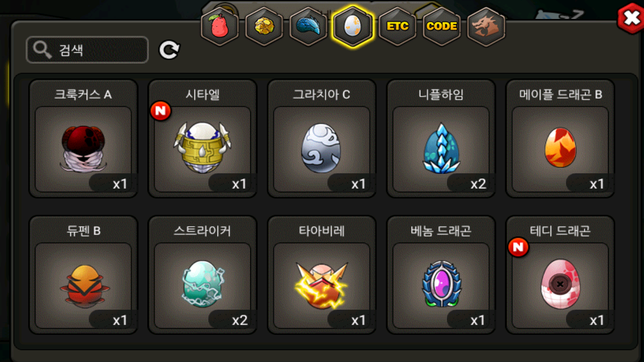Select the 니플하임 ice egg
The height and width of the screenshot is (362, 644).
pyautogui.click(x=441, y=138)
